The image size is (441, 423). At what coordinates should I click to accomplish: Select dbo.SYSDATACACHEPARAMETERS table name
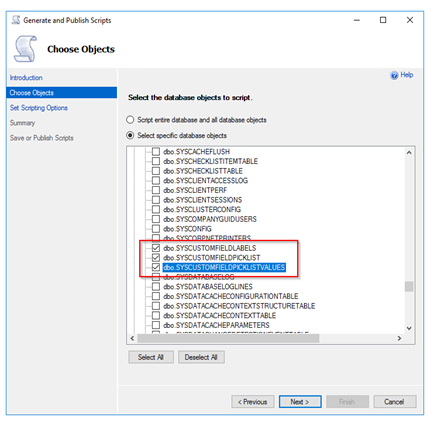(216, 325)
